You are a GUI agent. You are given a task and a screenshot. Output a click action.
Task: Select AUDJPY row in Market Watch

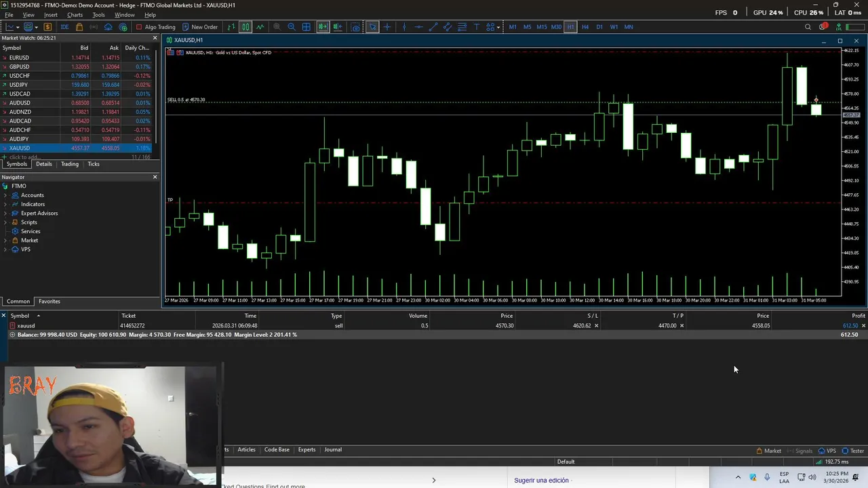(x=79, y=139)
